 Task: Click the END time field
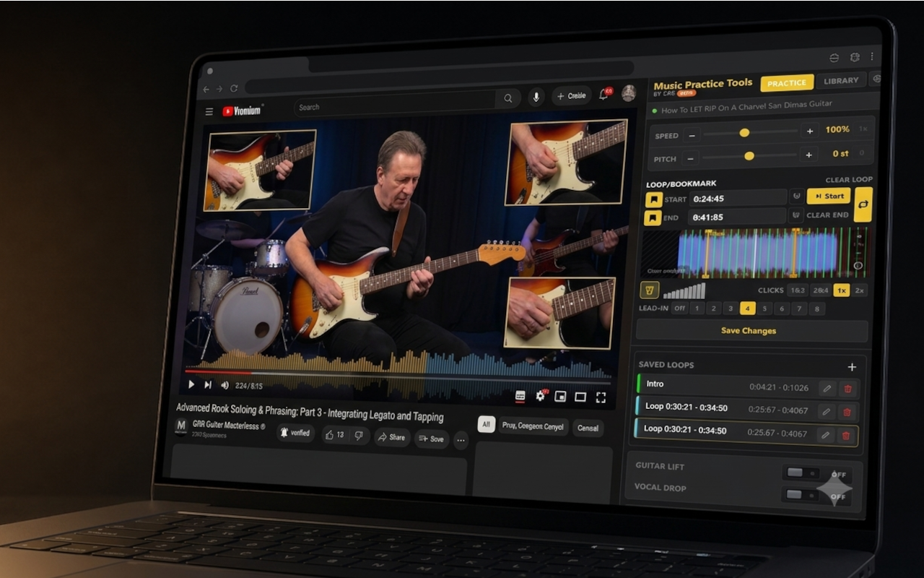coord(737,216)
